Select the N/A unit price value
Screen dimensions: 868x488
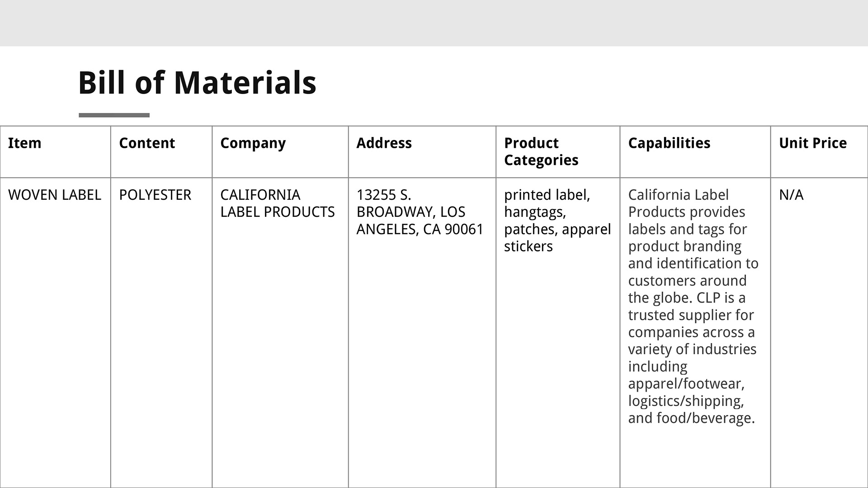click(791, 195)
